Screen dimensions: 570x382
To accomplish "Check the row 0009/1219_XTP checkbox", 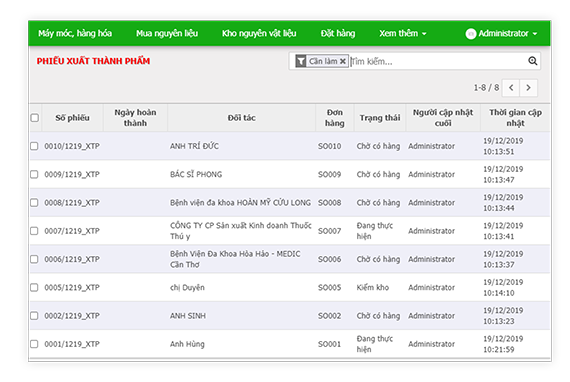I will [34, 174].
